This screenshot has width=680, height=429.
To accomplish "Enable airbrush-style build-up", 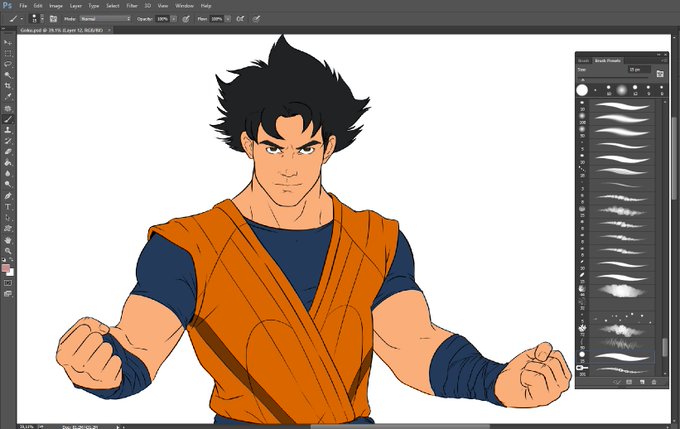I will [240, 19].
